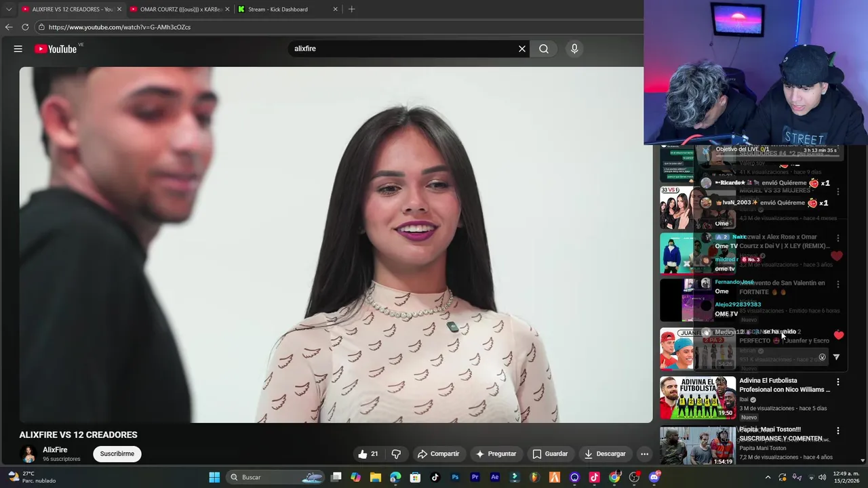Open Google Chrome from taskbar
868x488 pixels.
pyautogui.click(x=614, y=477)
